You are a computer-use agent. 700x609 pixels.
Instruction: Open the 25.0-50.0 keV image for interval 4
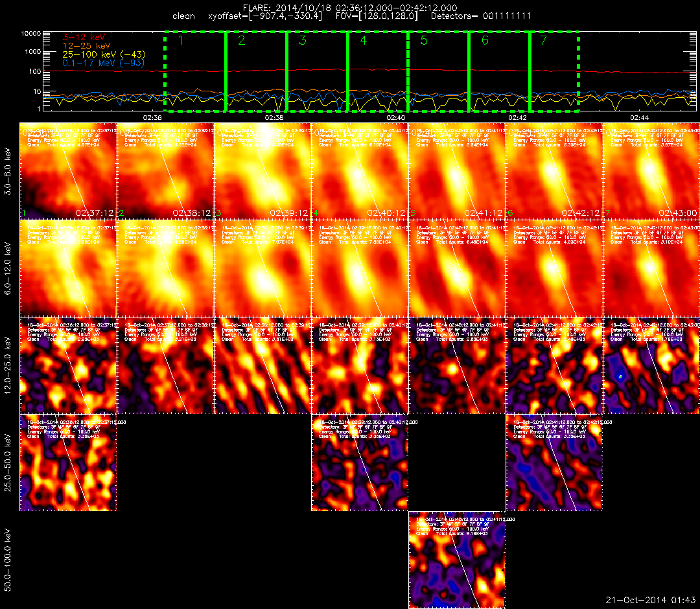[x=360, y=463]
